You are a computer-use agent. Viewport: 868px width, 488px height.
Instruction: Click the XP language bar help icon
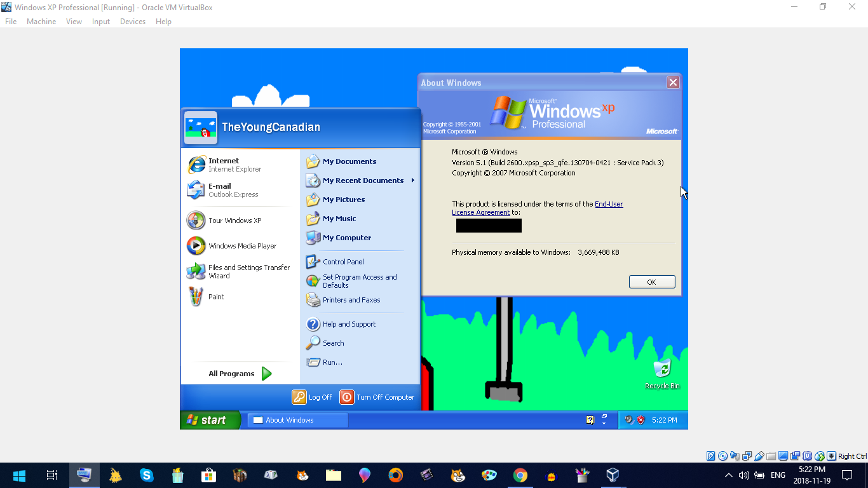point(590,420)
